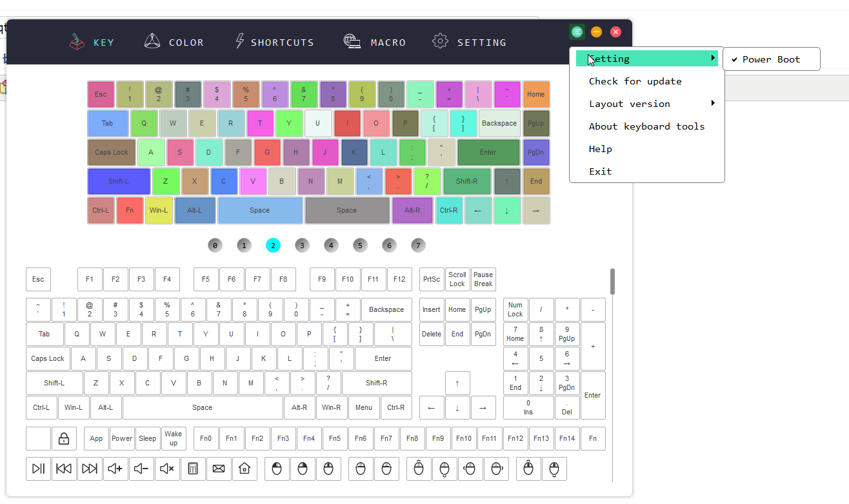This screenshot has height=504, width=849.
Task: Select the padlock lock key icon
Action: 64,439
